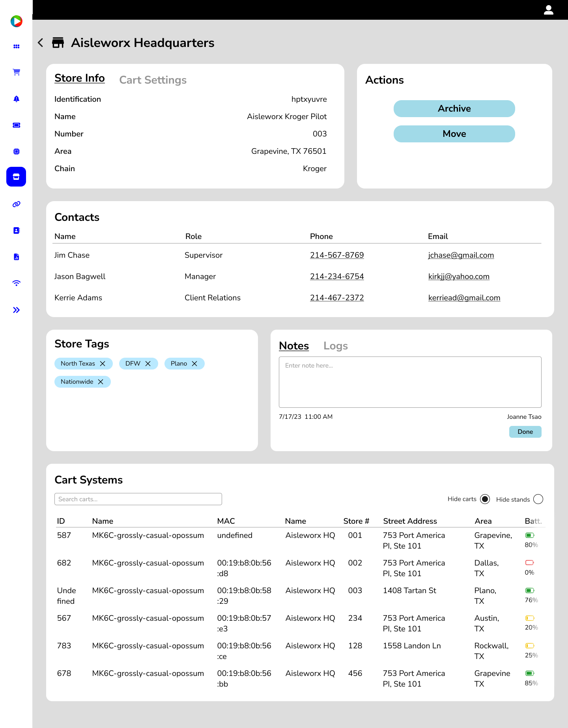Select cart row with ID 678
568x728 pixels.
pos(300,679)
